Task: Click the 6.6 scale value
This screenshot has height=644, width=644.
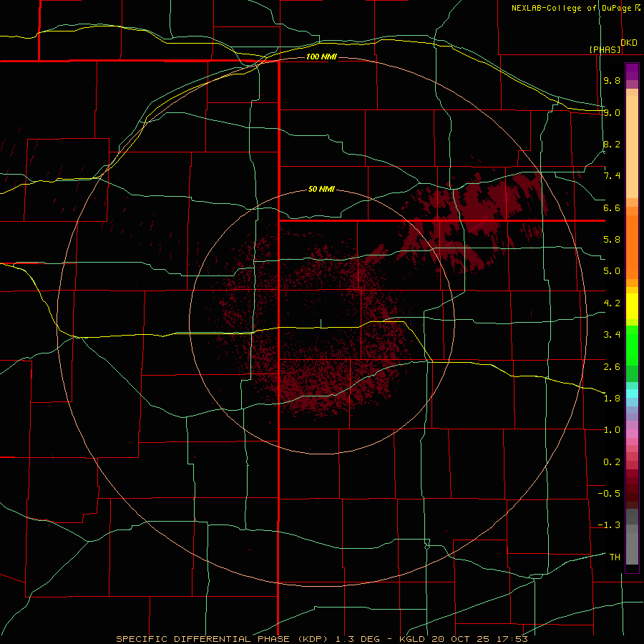Action: (612, 208)
